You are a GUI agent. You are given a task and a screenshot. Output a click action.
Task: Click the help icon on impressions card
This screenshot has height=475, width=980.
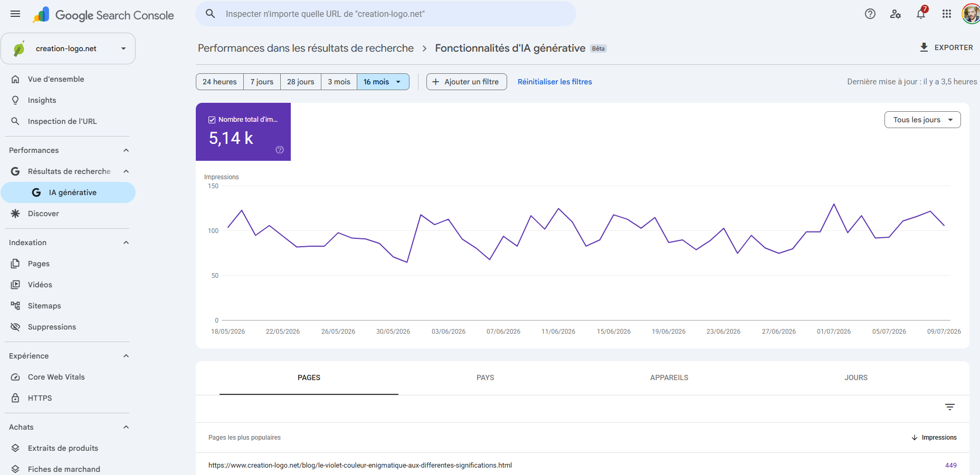[x=280, y=150]
